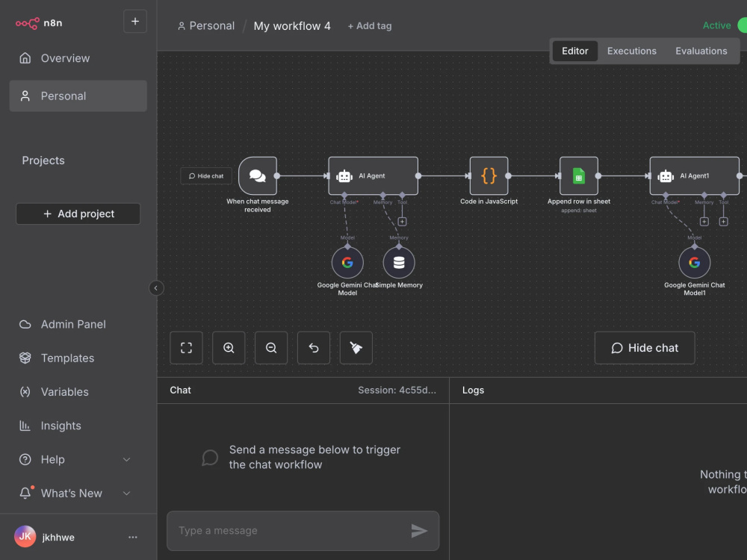Click the What's New bell icon
The height and width of the screenshot is (560, 747).
[25, 493]
